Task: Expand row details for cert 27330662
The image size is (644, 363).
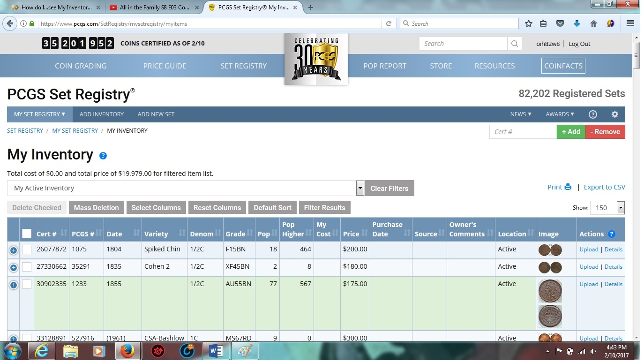Action: tap(13, 267)
